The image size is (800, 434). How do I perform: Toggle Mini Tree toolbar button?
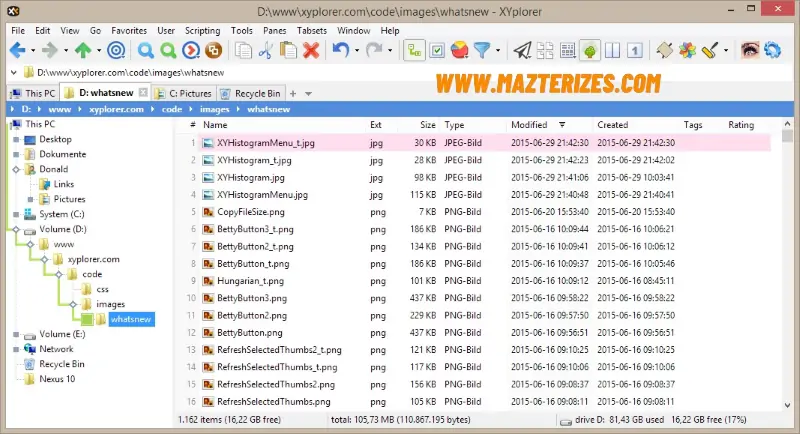(414, 50)
